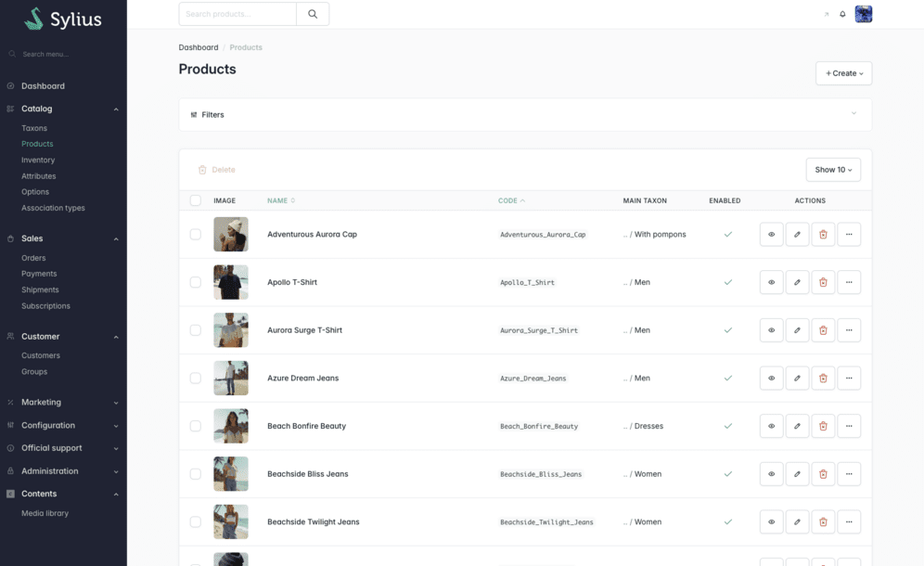
Task: Click the bulk Delete button
Action: coord(217,170)
